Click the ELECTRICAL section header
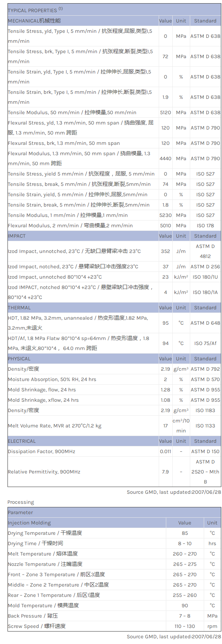 [22, 441]
